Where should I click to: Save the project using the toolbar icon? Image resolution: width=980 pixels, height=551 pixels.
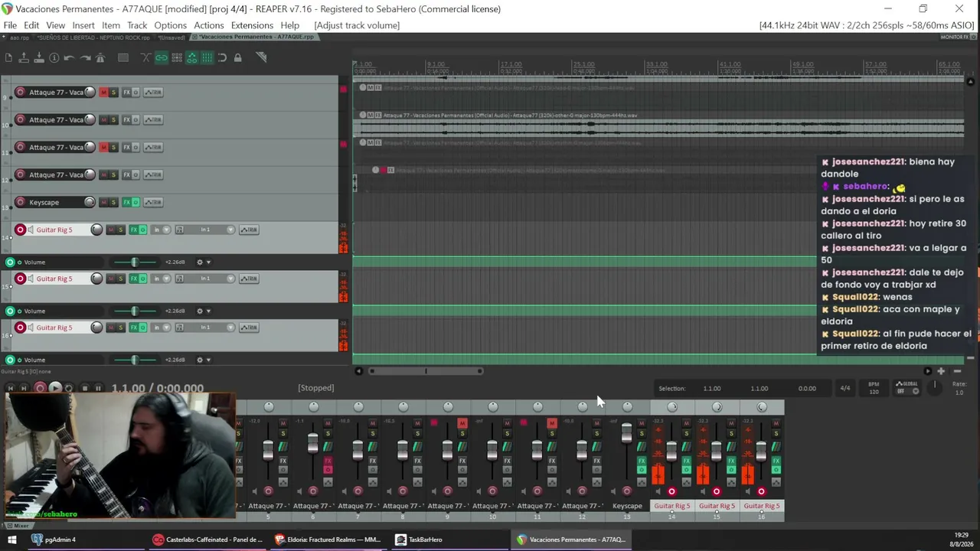click(39, 57)
